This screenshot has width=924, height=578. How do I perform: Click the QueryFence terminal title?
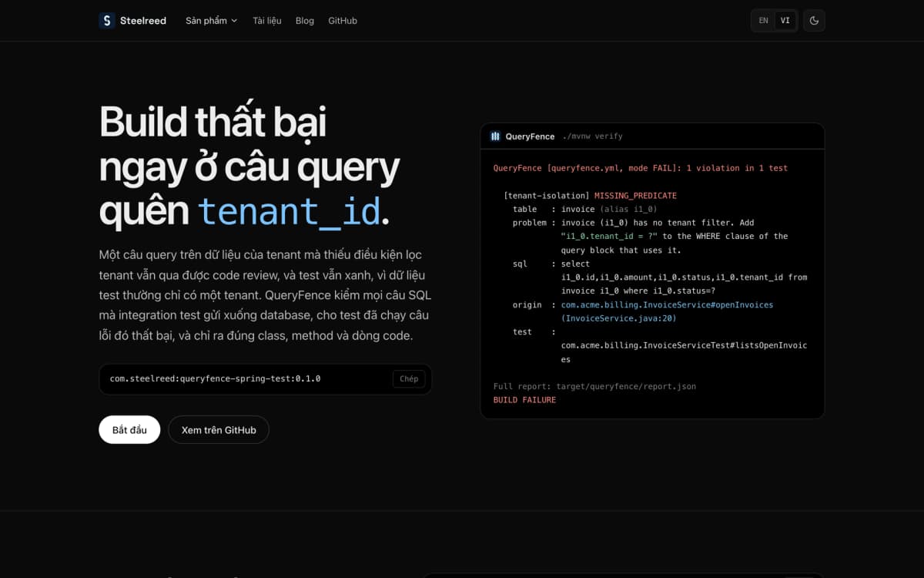point(530,136)
